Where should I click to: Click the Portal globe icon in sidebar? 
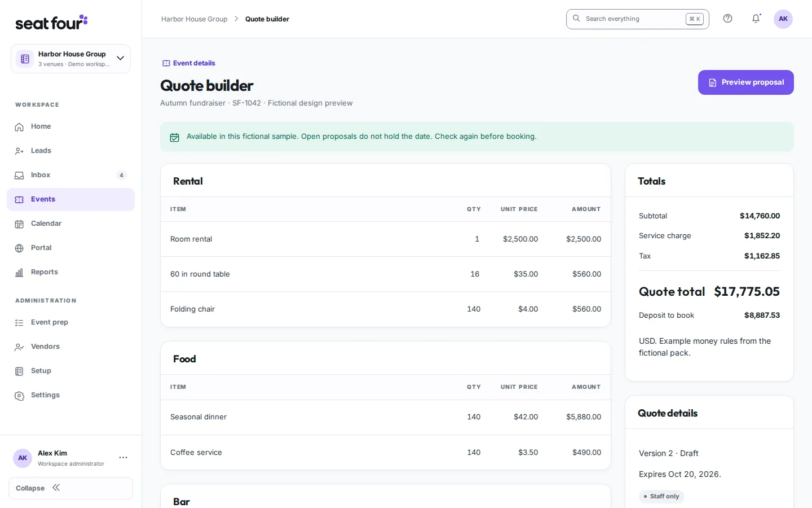[19, 248]
